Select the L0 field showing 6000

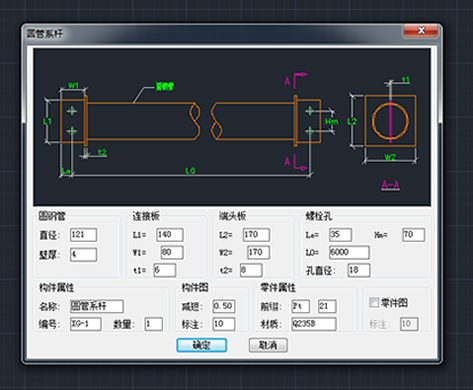point(349,252)
